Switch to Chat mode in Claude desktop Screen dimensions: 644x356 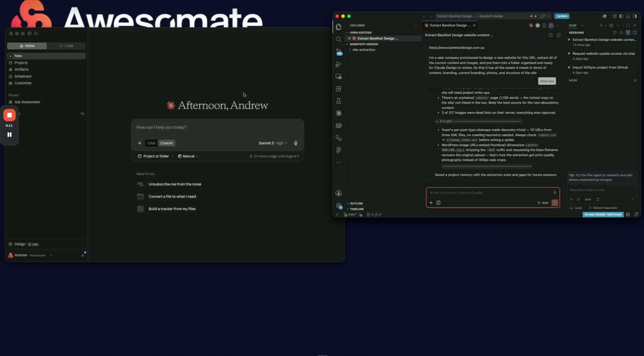[151, 143]
